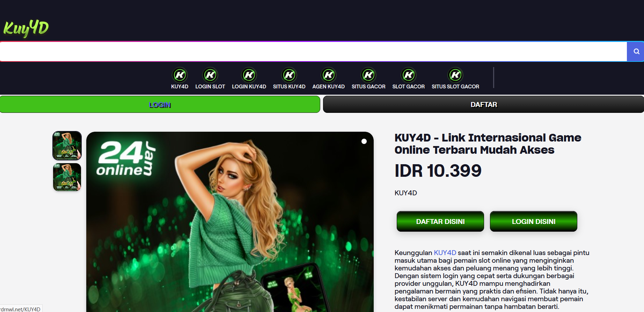Click the main 24 Jam online product image
644x312 pixels.
pos(230,222)
